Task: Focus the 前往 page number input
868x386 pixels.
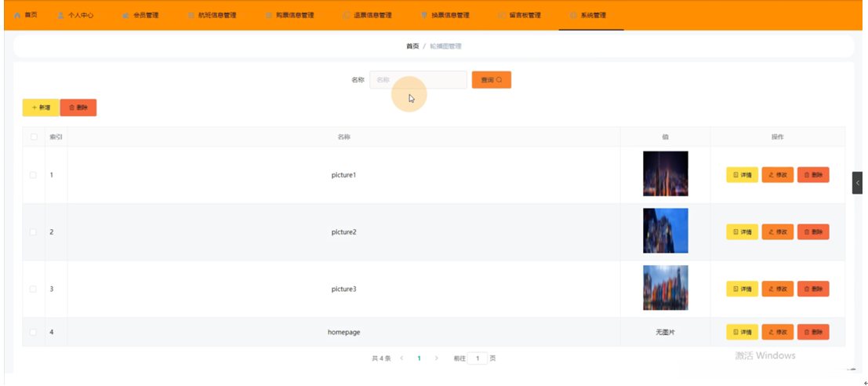Action: tap(478, 359)
